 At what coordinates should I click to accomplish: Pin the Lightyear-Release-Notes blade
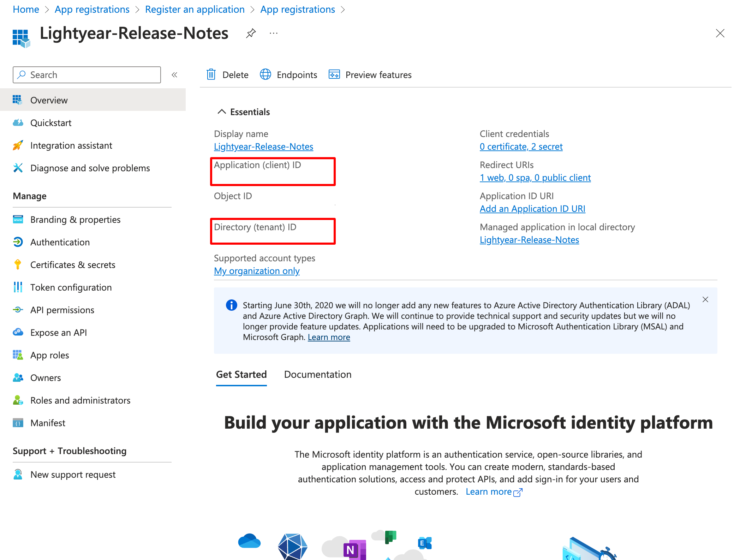[251, 34]
